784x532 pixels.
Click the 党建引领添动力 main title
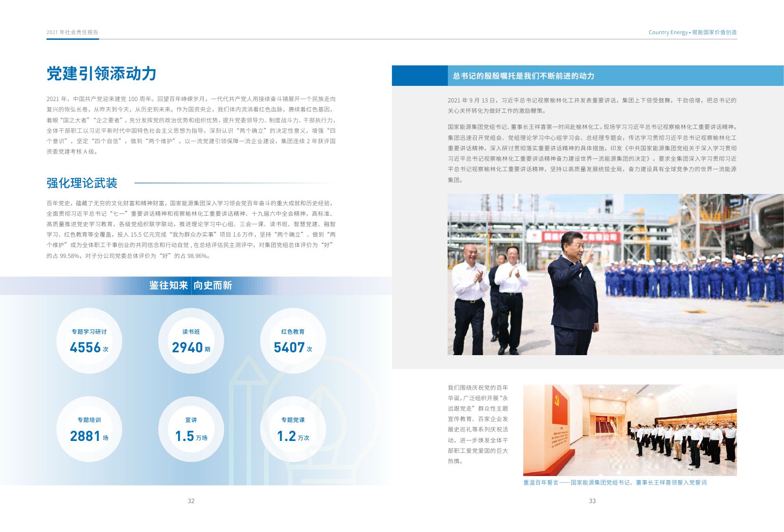[x=101, y=73]
